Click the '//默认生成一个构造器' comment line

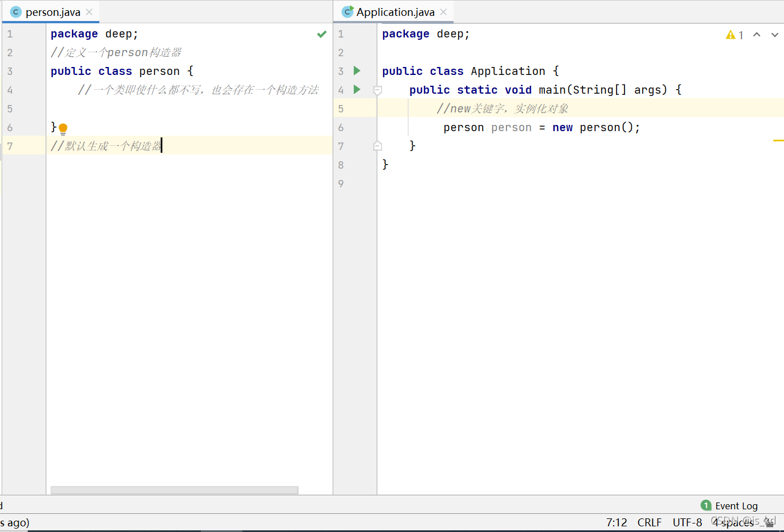click(106, 146)
